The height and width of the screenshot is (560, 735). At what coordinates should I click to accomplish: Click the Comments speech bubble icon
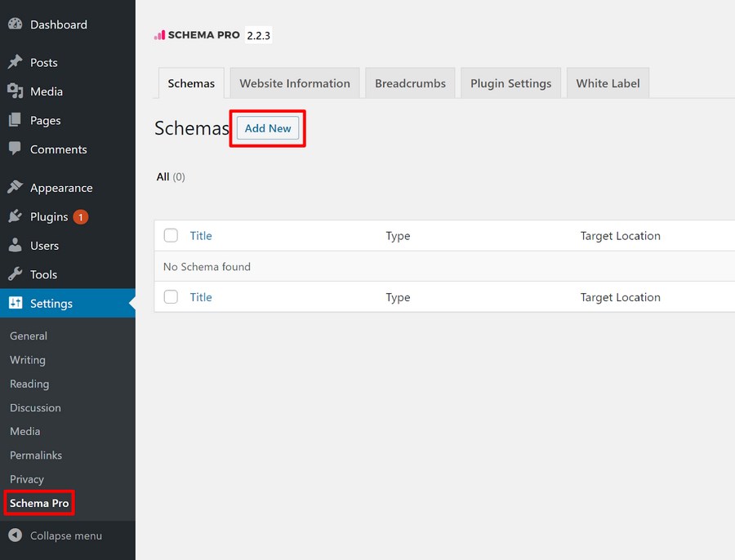tap(15, 149)
